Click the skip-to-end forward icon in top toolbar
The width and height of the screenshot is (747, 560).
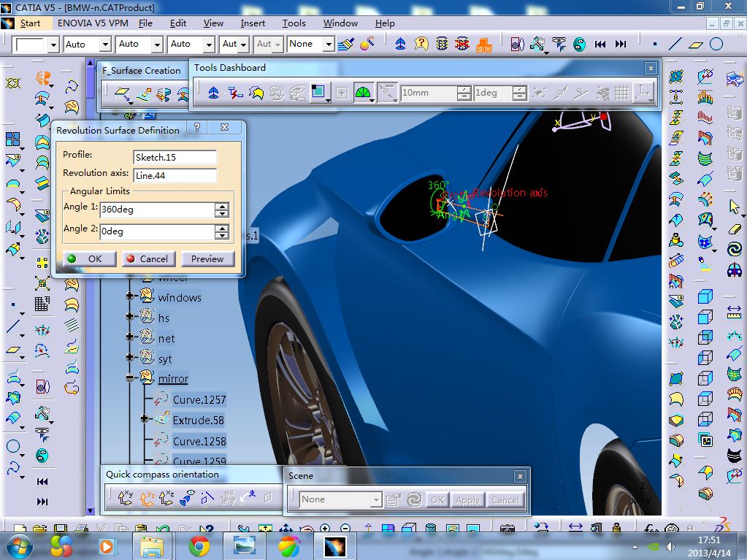620,45
